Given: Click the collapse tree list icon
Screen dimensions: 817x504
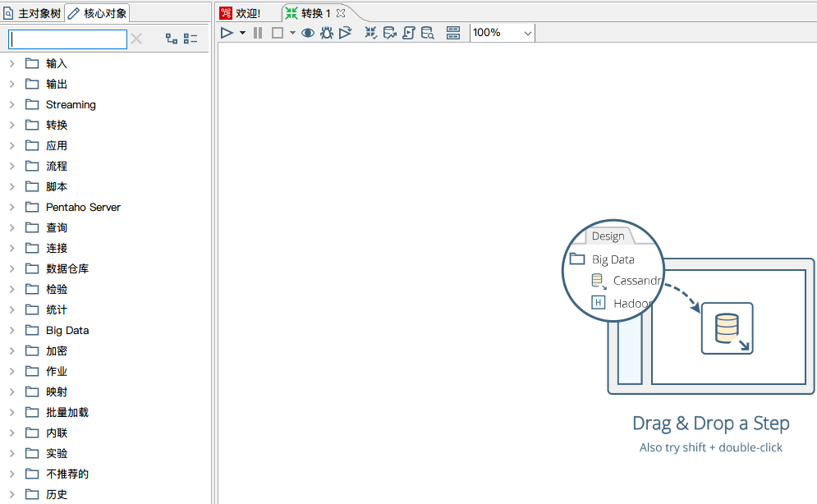Looking at the screenshot, I should click(190, 39).
